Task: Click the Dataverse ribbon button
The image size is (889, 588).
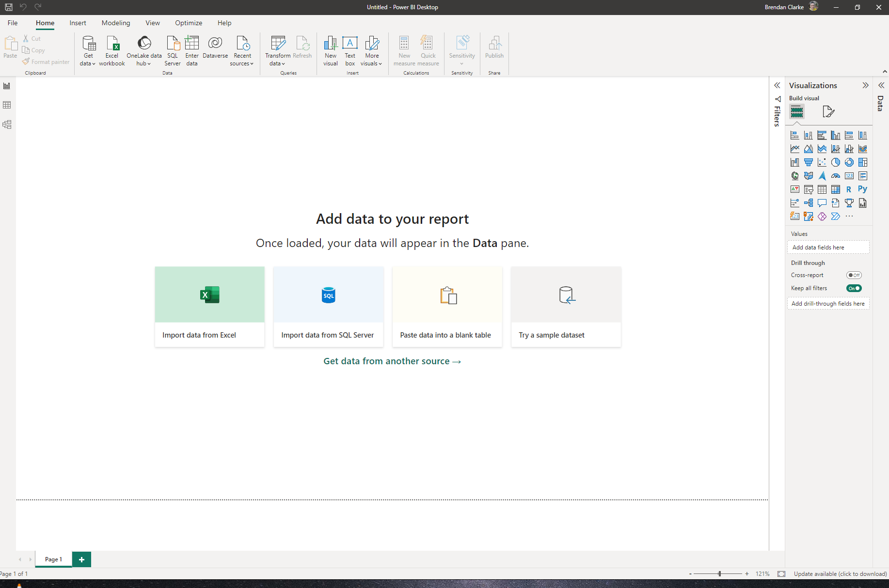Action: [x=215, y=47]
